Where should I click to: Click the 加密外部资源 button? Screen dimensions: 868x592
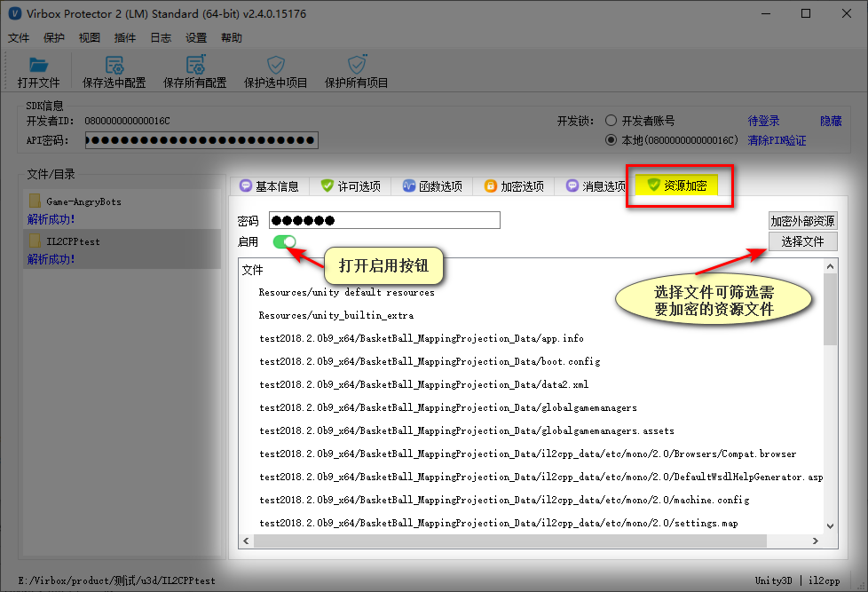pos(802,221)
